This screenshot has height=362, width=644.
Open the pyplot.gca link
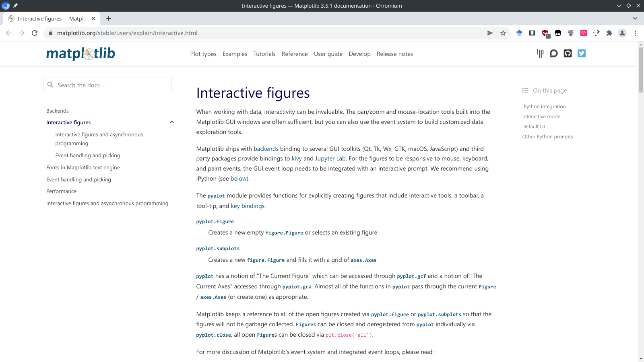pyautogui.click(x=297, y=287)
